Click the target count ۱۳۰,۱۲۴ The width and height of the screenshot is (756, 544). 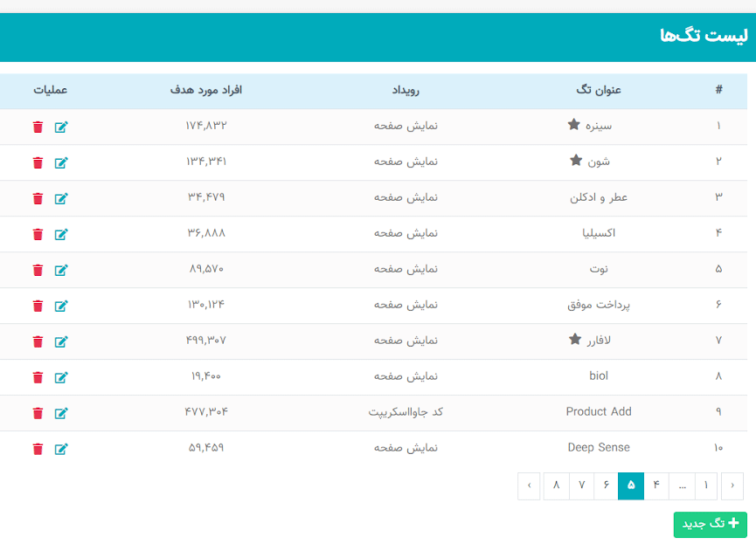tap(206, 305)
